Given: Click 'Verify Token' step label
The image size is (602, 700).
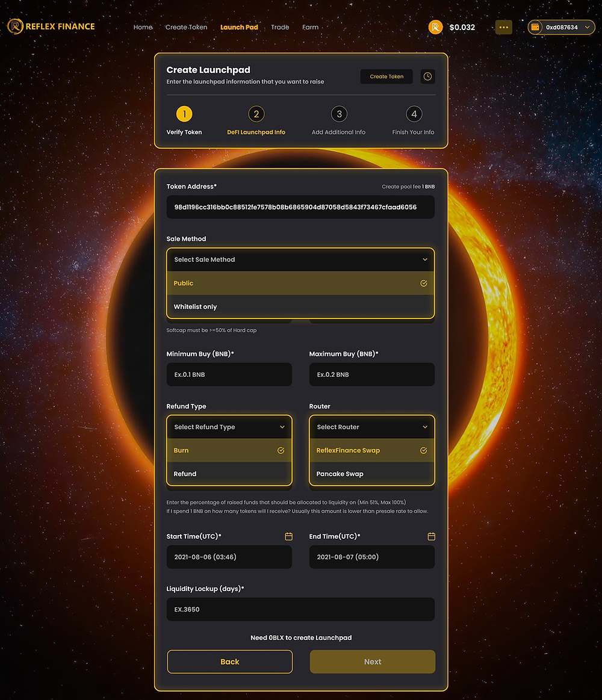Looking at the screenshot, I should (184, 132).
